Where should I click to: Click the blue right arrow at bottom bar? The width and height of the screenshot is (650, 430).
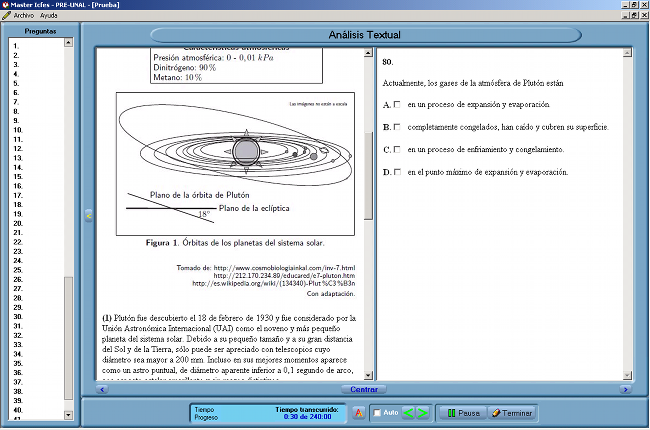pos(626,389)
